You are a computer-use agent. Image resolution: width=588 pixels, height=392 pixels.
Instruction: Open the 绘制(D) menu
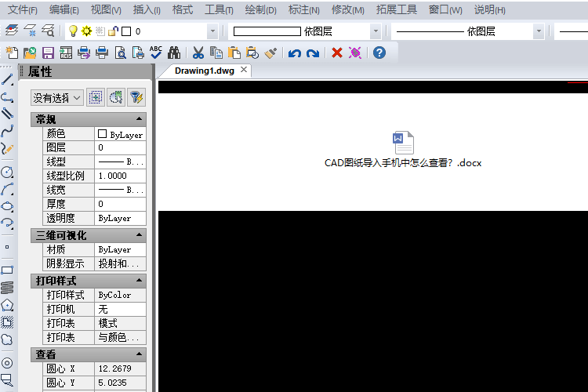coord(260,10)
